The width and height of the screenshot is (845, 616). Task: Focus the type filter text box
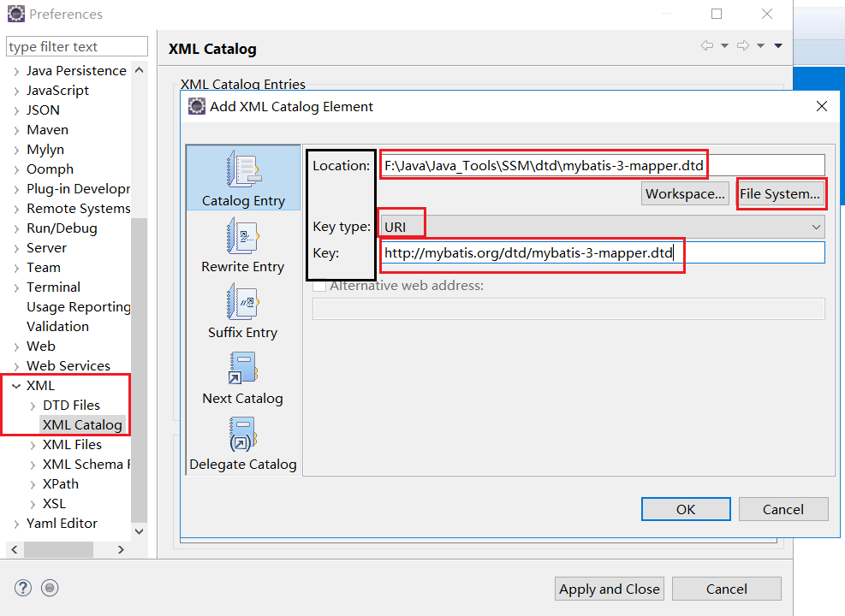(x=76, y=46)
